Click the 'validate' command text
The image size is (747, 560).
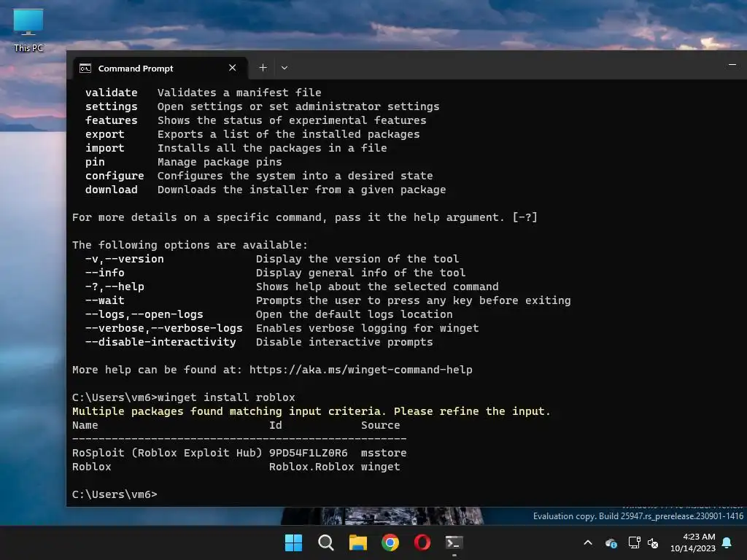(112, 93)
